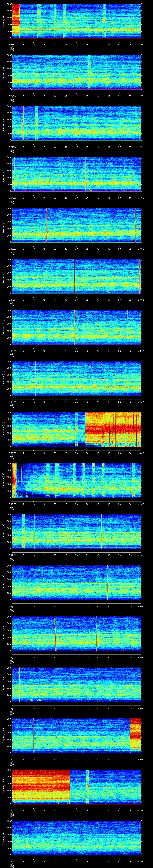Viewport: 153px width, 868px height.
Task: Select the spectrogram panel starting at 6:33:00
Action: [x=76, y=123]
